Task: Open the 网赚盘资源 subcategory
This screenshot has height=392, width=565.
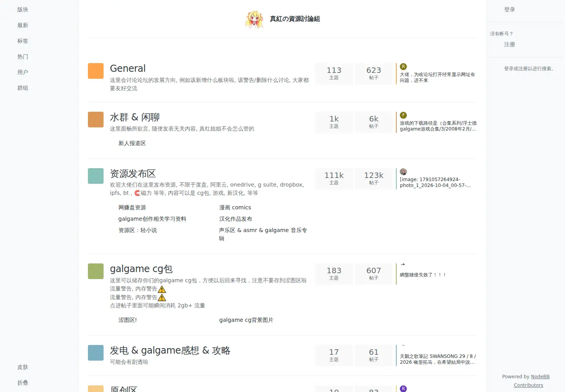Action: pos(132,208)
